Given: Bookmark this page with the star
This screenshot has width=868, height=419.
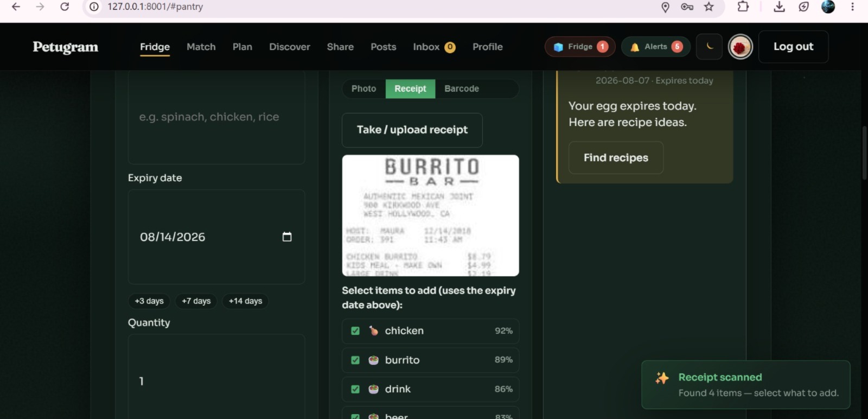Looking at the screenshot, I should tap(709, 7).
